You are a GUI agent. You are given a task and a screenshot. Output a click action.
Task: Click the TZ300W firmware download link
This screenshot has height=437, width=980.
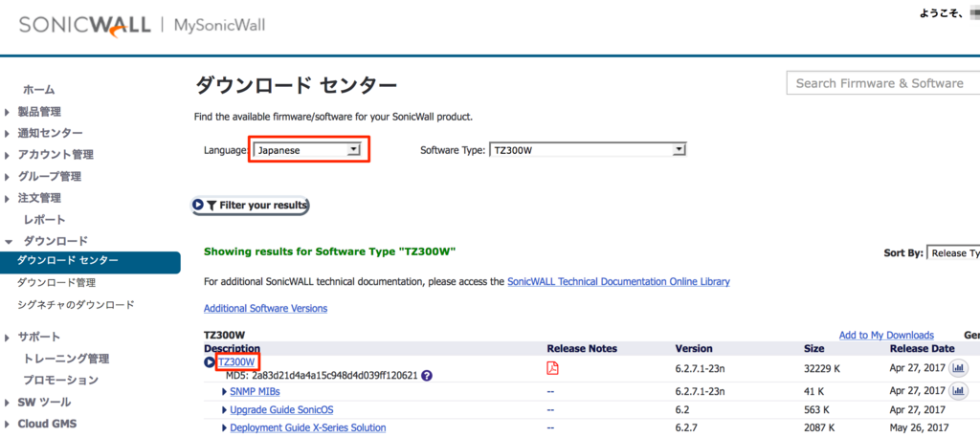click(x=237, y=362)
